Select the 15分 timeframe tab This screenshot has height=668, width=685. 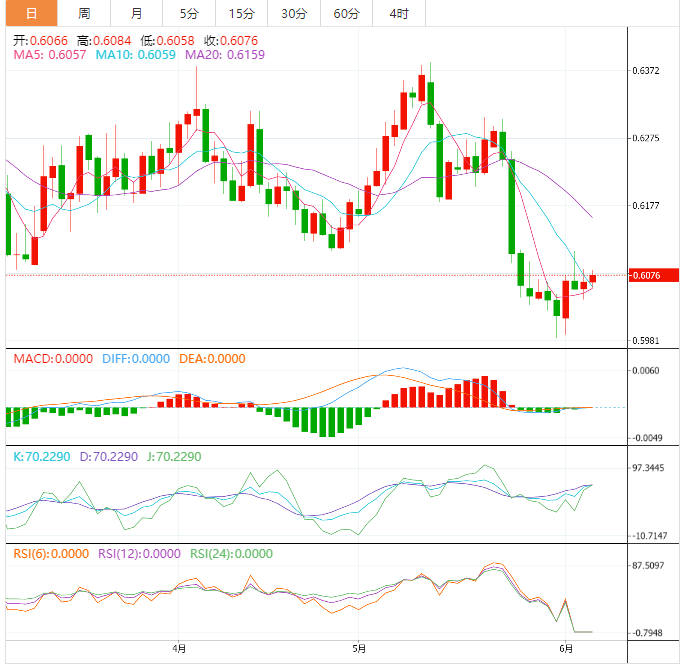[x=241, y=13]
